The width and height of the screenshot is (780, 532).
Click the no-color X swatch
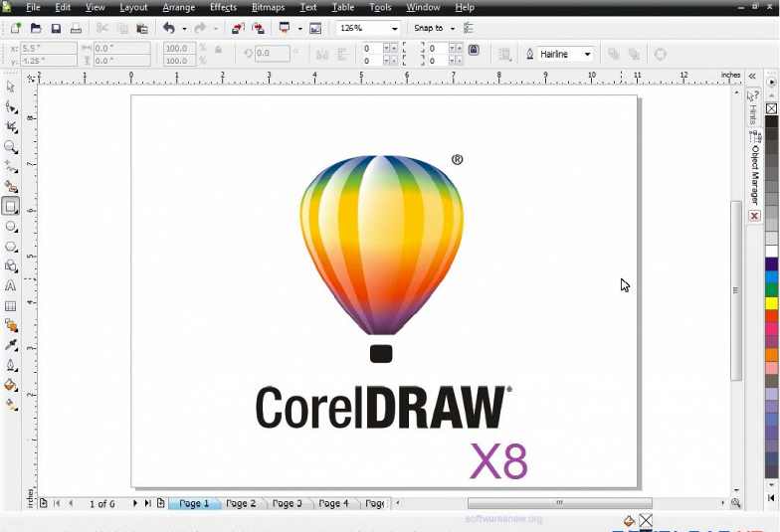pos(772,108)
